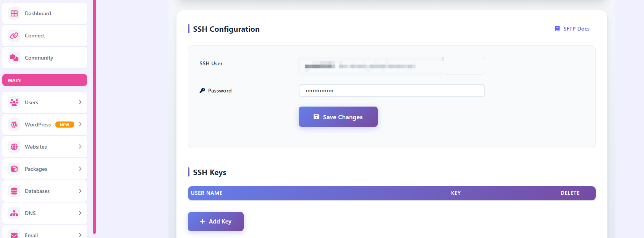Click the Email envelope icon
The height and width of the screenshot is (238, 644).
click(14, 235)
